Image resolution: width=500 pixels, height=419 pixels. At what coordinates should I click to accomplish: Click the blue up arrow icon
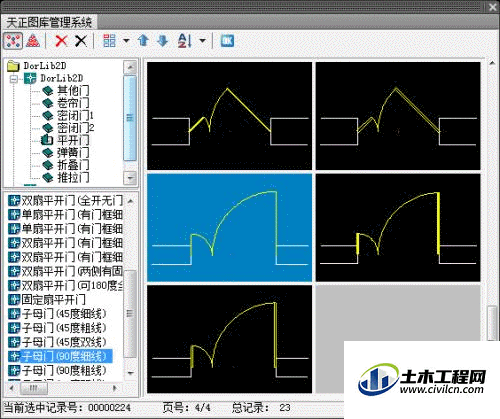pyautogui.click(x=143, y=41)
